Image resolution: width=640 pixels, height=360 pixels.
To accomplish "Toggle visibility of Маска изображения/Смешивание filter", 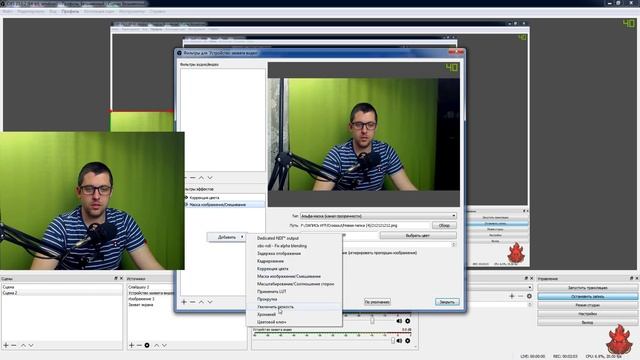I will 186,204.
